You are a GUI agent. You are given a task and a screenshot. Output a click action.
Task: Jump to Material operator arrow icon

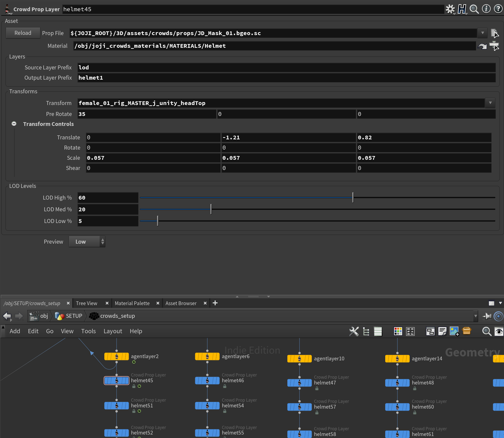pos(482,46)
